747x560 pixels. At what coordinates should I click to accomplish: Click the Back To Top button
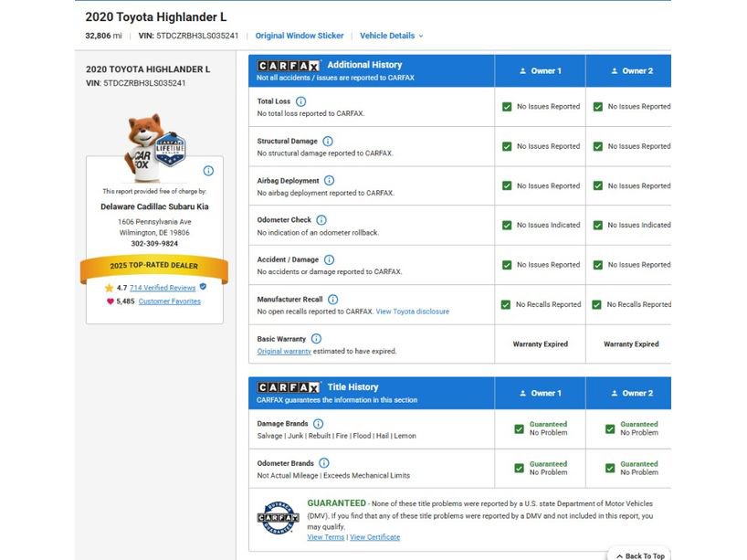(x=640, y=555)
